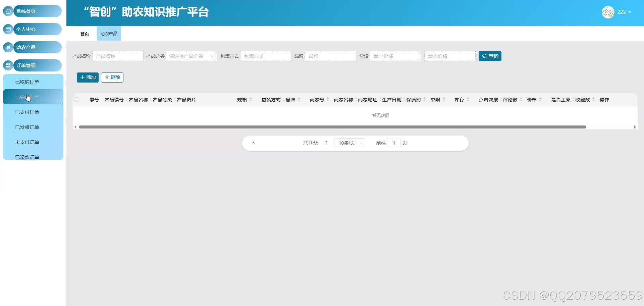The height and width of the screenshot is (306, 644).
Task: Click the 暂无数据 empty table message
Action: pos(381,115)
